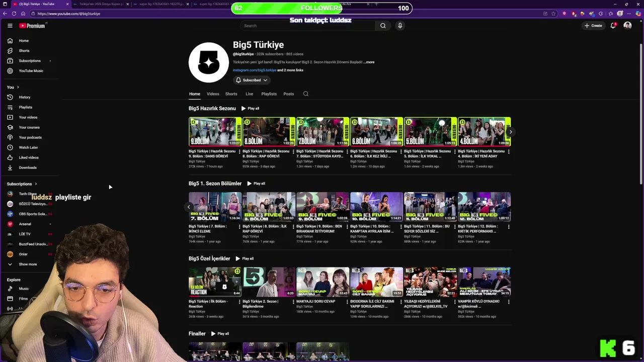The image size is (644, 362).
Task: Switch to the Live channel tab
Action: 249,94
